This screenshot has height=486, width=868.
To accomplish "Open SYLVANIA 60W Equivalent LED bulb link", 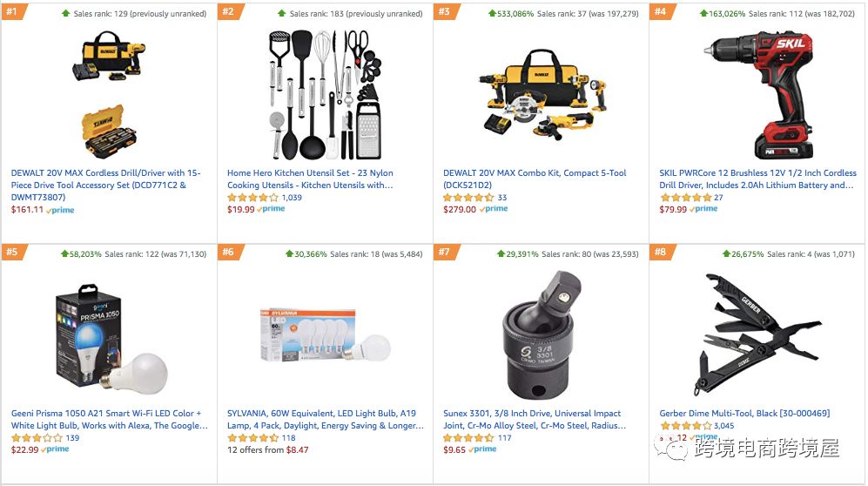I will [325, 419].
